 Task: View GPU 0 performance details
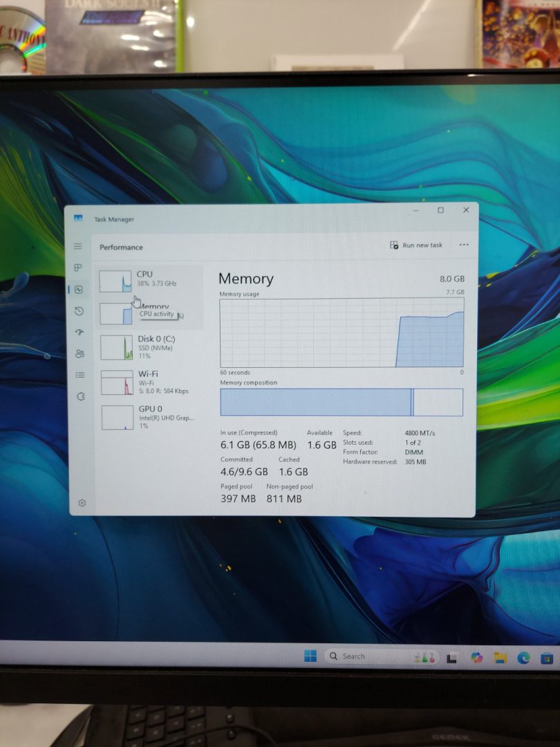pyautogui.click(x=150, y=416)
